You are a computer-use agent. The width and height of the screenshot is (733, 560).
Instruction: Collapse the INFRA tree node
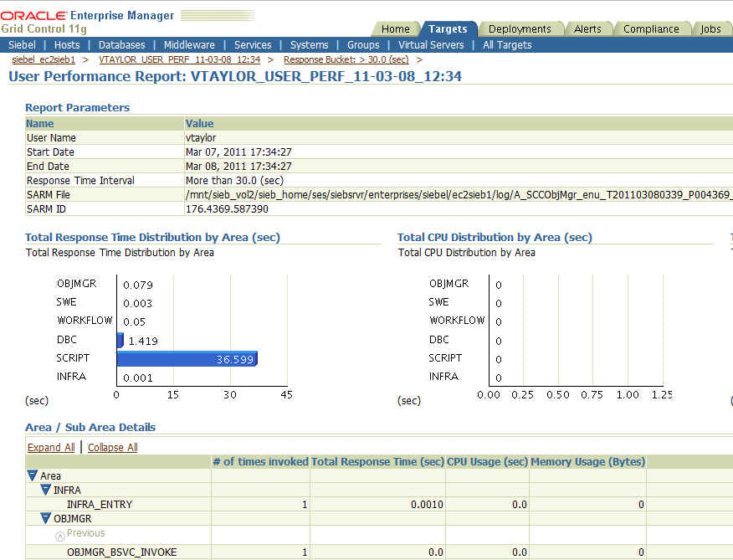[x=45, y=490]
